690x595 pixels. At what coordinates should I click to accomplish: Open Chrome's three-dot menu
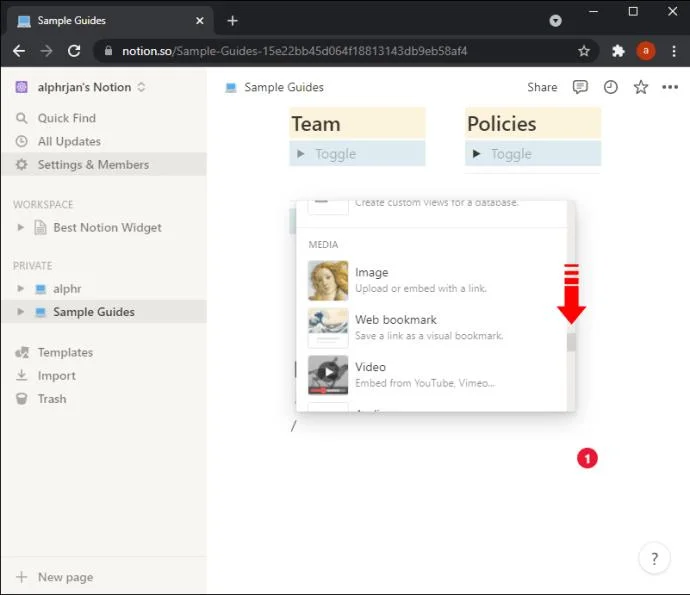coord(674,51)
